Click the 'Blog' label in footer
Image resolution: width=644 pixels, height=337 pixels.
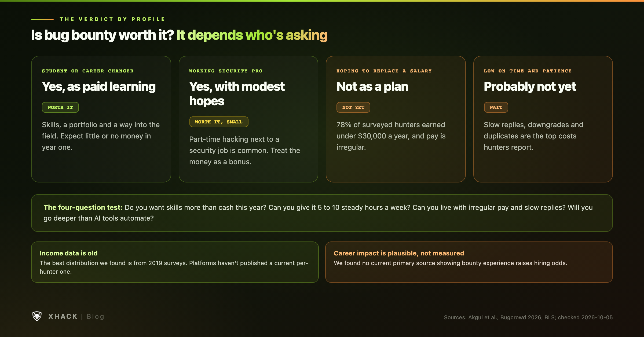point(96,317)
